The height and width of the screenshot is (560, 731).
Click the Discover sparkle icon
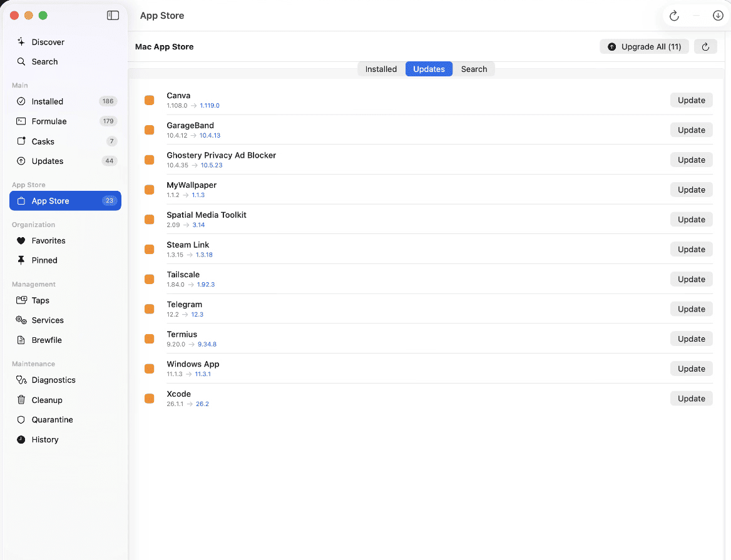(x=21, y=42)
